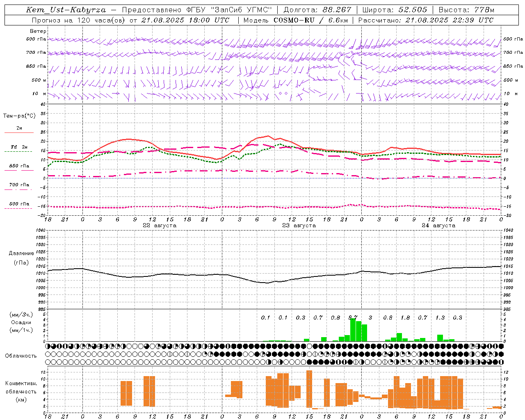Click the Td 2м dew point legend entry
Viewport: 525px width, 420px height.
tap(19, 147)
